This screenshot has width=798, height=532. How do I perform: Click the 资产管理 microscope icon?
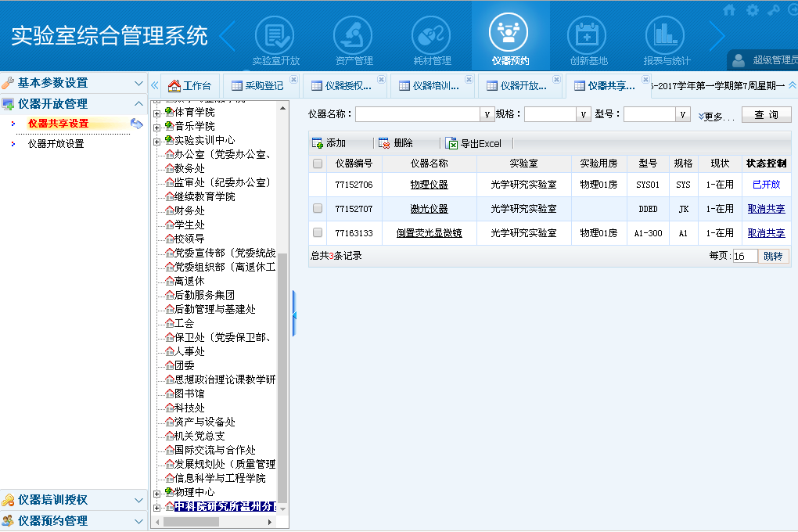(353, 36)
